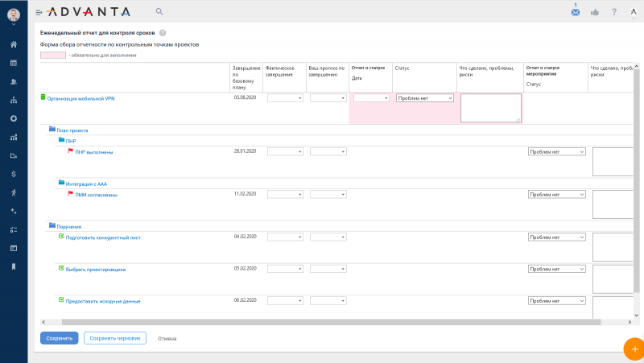Click the date 05.08.2020 cell
Screen dimensions: 644x363
pyautogui.click(x=246, y=97)
